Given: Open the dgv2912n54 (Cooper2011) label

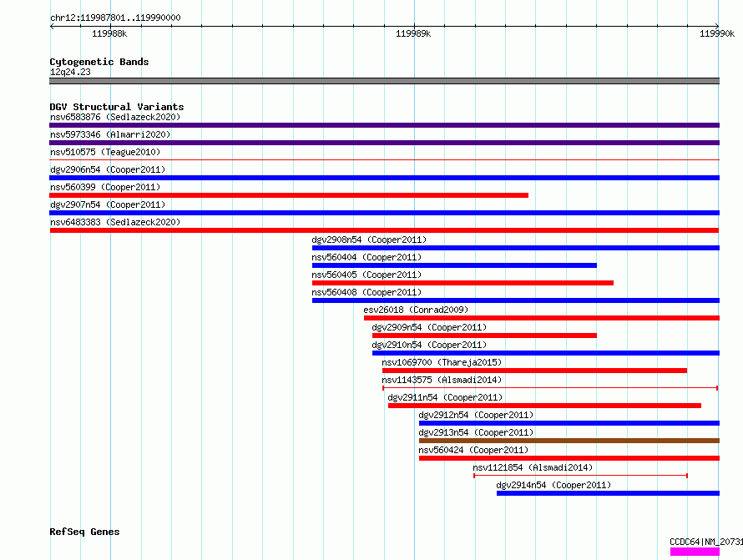Looking at the screenshot, I should point(476,415).
